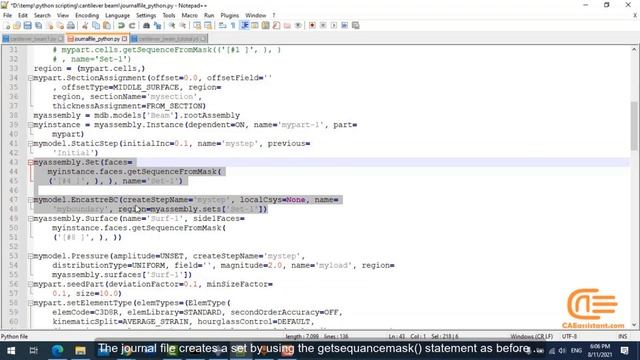Viewport: 640px width, 360px height.
Task: Open the Document Map panel icon
Action: coord(265,26)
